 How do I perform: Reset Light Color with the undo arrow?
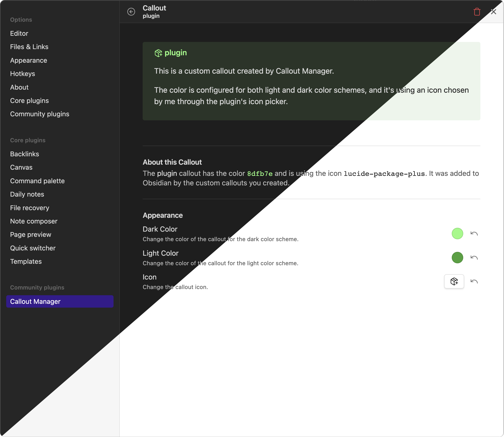point(474,258)
